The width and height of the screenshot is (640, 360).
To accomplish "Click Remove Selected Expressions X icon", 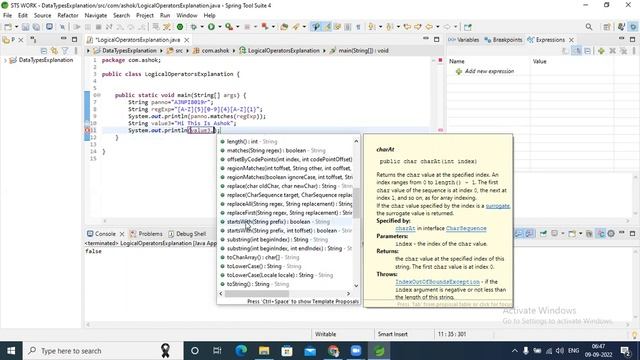I will (612, 51).
